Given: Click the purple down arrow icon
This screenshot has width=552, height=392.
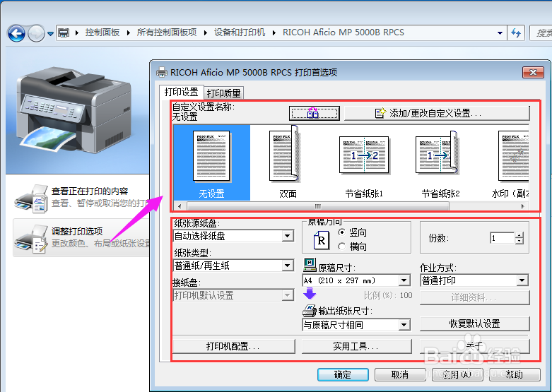Looking at the screenshot, I should point(310,294).
